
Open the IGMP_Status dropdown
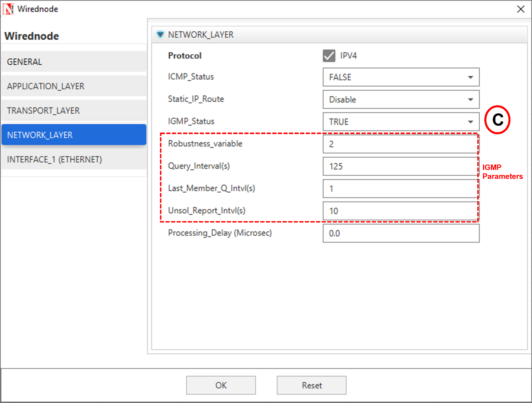pos(401,122)
